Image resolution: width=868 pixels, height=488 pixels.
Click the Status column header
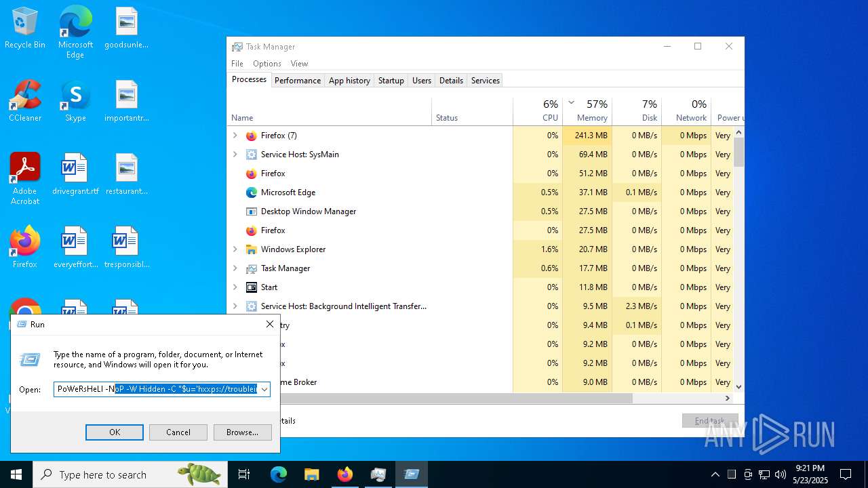click(472, 110)
